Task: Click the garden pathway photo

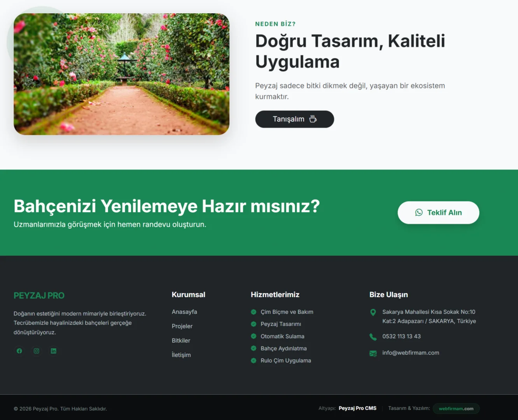Action: (121, 74)
